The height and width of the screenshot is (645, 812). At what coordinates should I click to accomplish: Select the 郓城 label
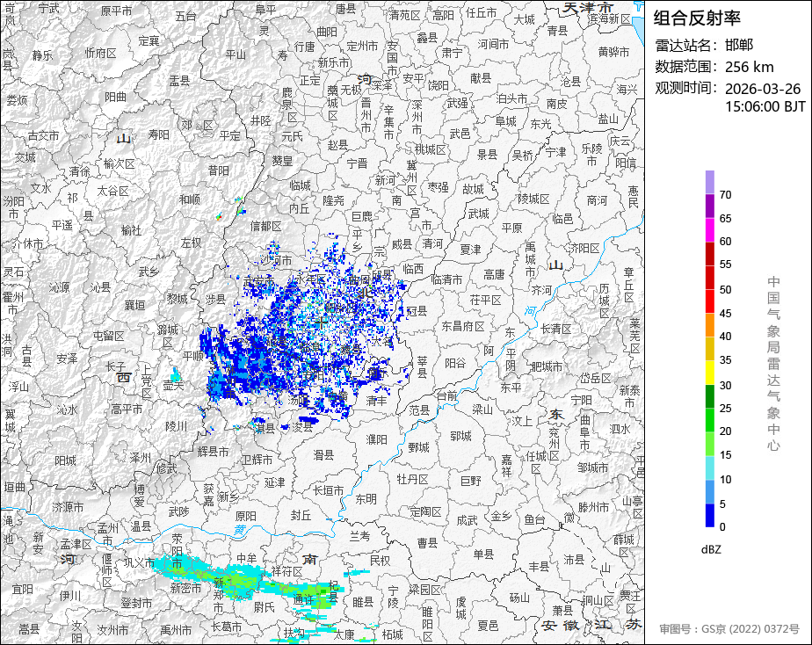[x=460, y=436]
